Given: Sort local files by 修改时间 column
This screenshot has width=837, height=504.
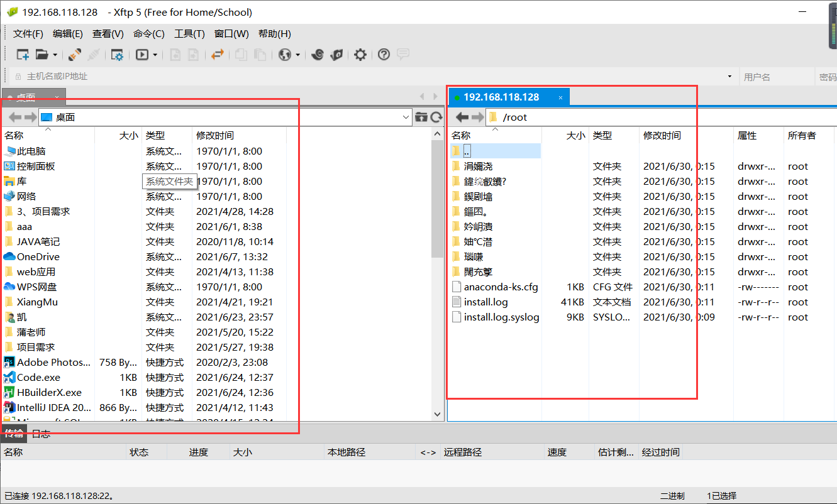Looking at the screenshot, I should 239,135.
